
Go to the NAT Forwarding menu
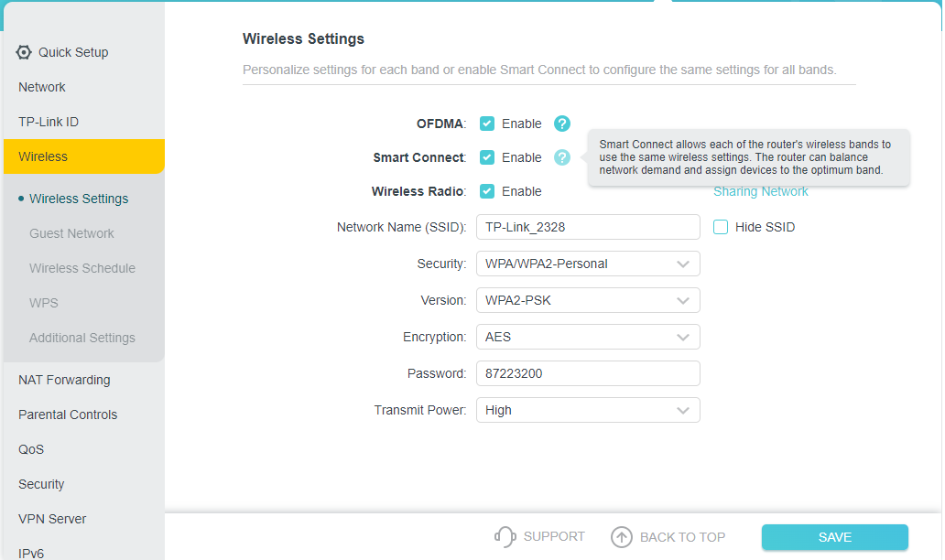tap(64, 380)
